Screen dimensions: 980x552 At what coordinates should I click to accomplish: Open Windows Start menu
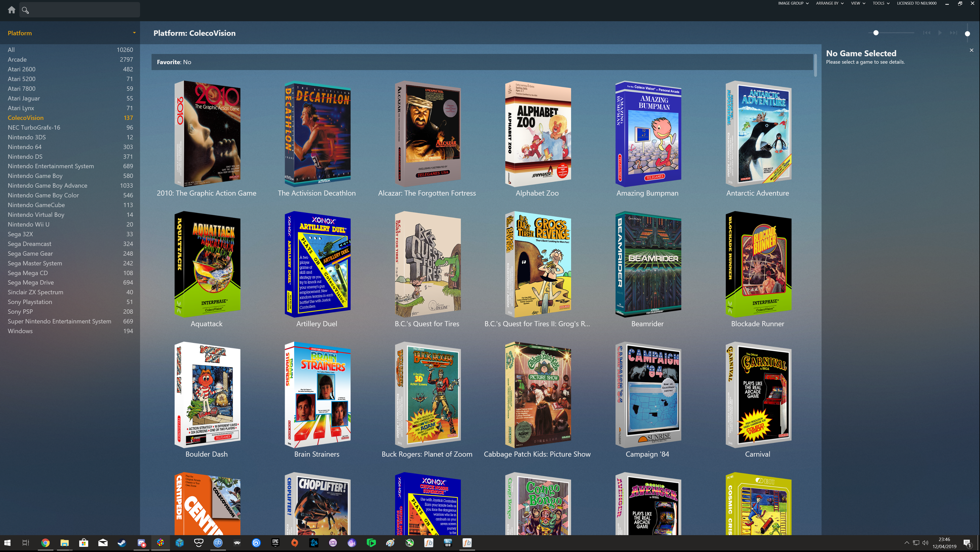pos(7,543)
